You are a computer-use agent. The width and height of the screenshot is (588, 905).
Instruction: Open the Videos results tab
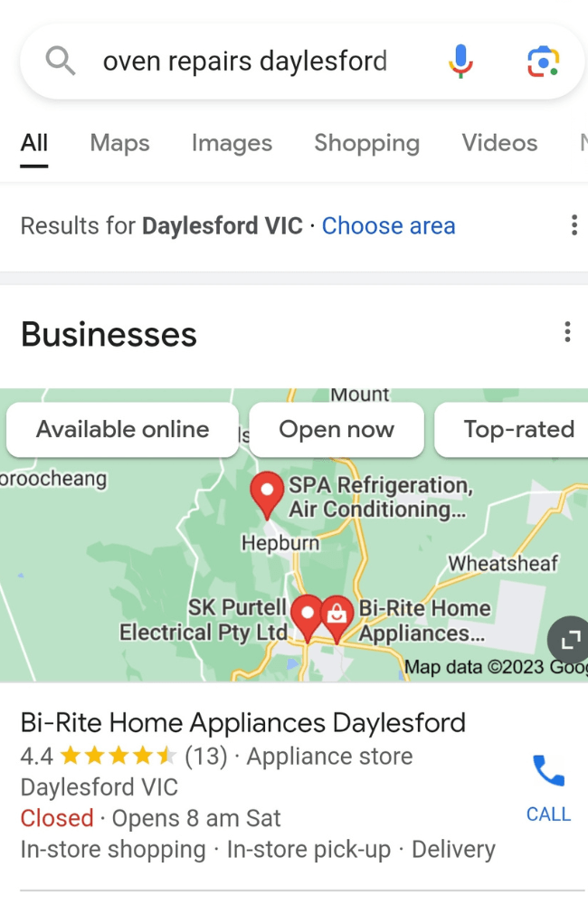coord(499,143)
